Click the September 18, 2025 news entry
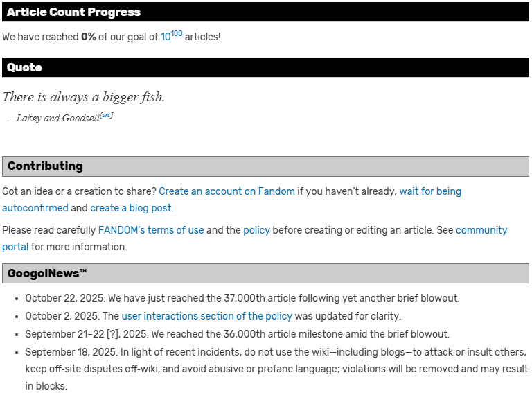Image resolution: width=532 pixels, height=393 pixels. pos(276,352)
